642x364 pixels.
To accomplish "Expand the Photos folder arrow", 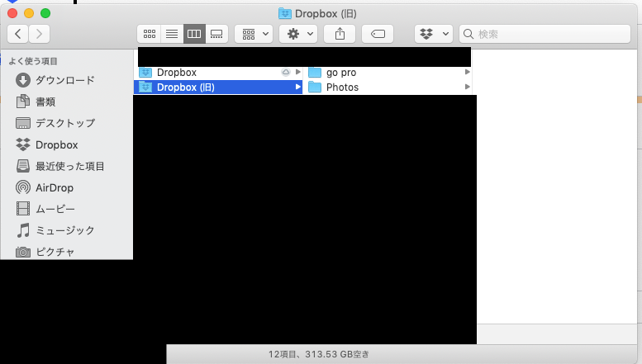I will (x=467, y=87).
